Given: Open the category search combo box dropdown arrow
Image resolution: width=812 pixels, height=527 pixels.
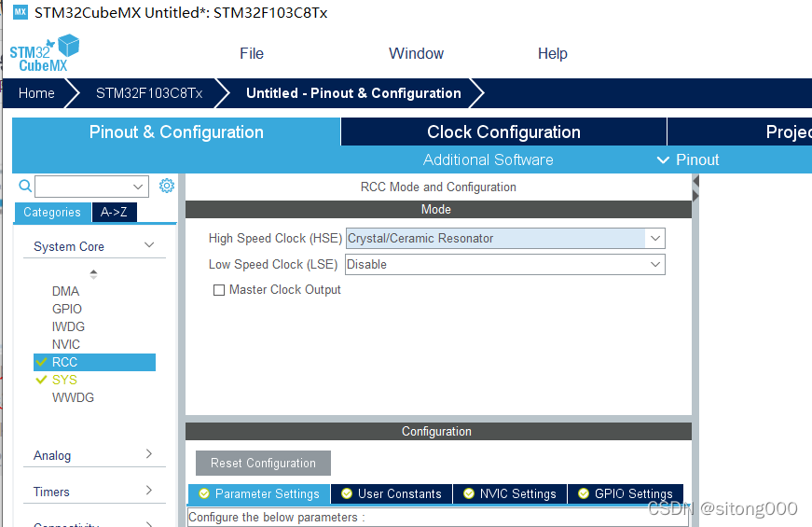Looking at the screenshot, I should (x=138, y=187).
